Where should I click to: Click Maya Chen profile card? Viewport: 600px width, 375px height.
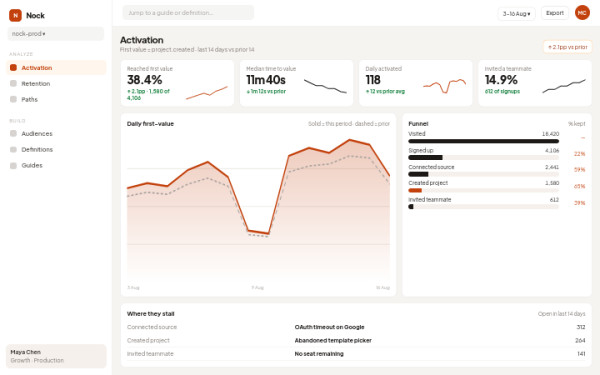pyautogui.click(x=56, y=356)
